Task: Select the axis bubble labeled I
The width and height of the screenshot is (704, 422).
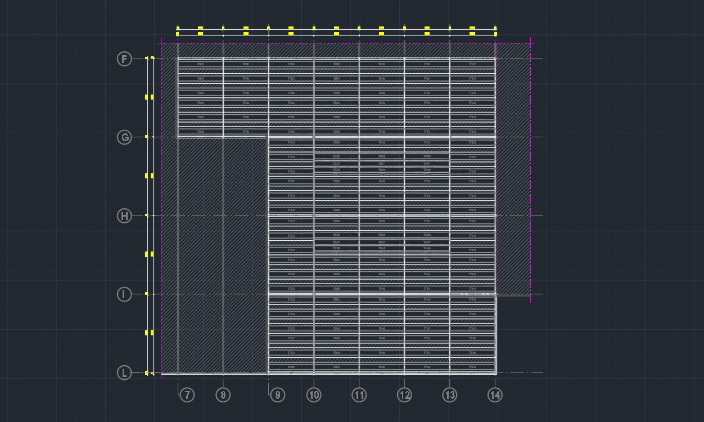Action: [124, 294]
